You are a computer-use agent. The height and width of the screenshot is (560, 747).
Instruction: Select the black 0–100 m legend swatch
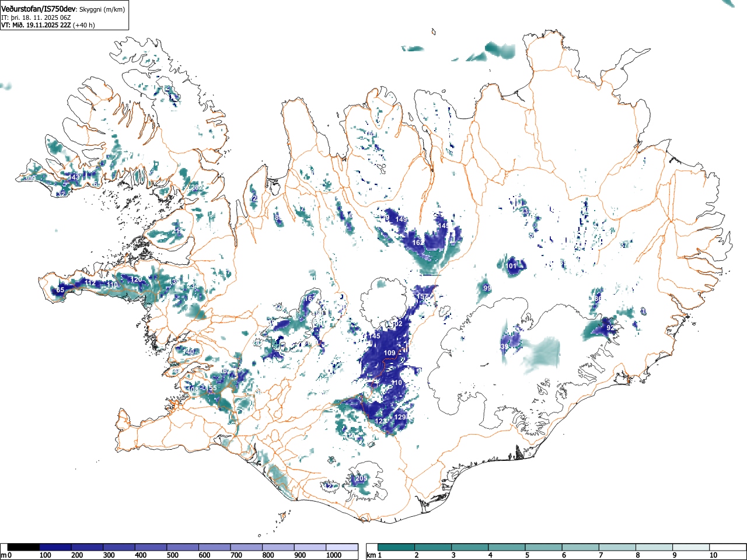point(24,547)
